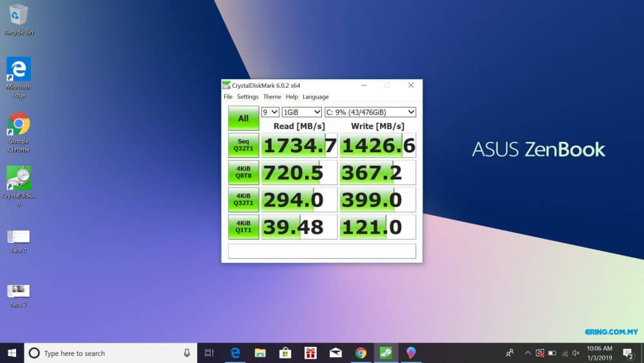The image size is (644, 363).
Task: Open the Language menu
Action: (x=316, y=97)
